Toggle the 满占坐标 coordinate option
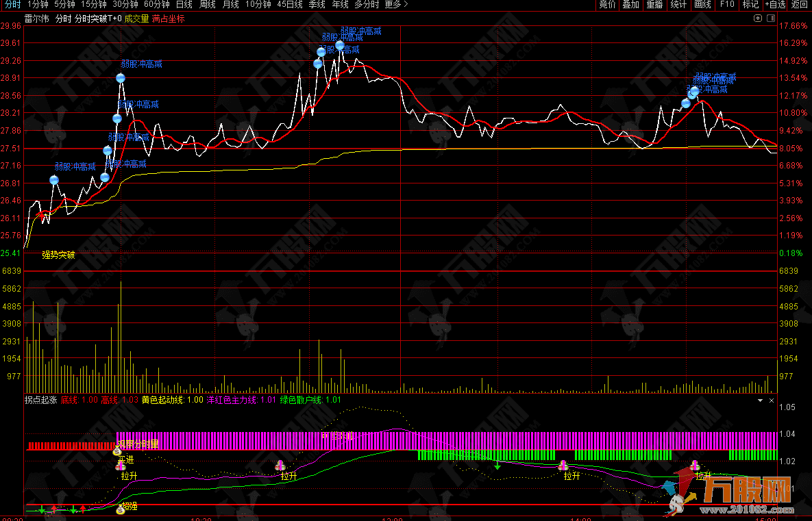Viewport: 812px width, 521px height. [169, 18]
